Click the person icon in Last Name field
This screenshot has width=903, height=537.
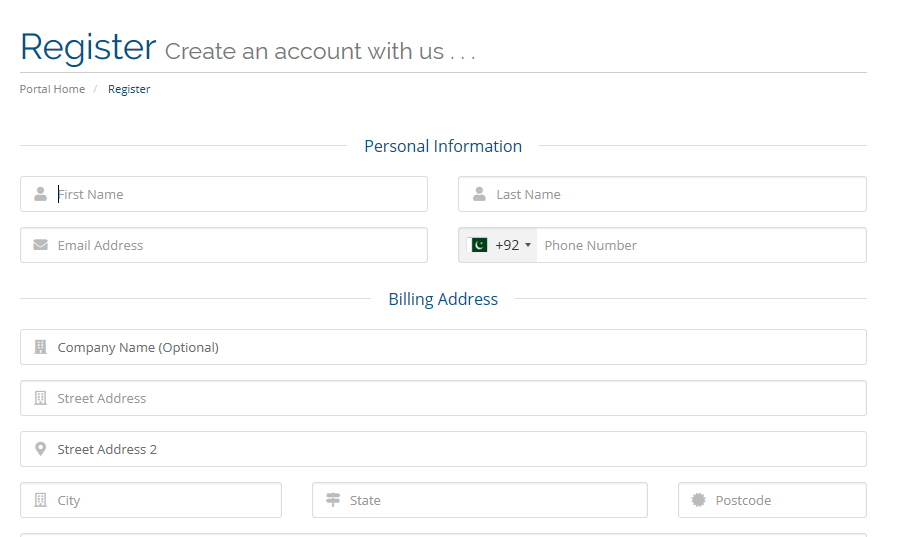click(479, 194)
